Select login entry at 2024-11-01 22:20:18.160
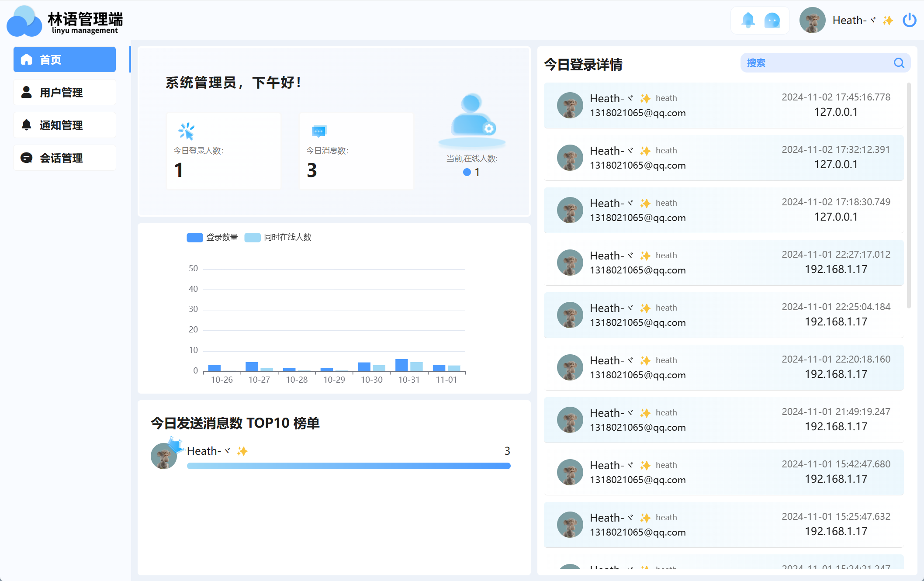924x581 pixels. 723,367
